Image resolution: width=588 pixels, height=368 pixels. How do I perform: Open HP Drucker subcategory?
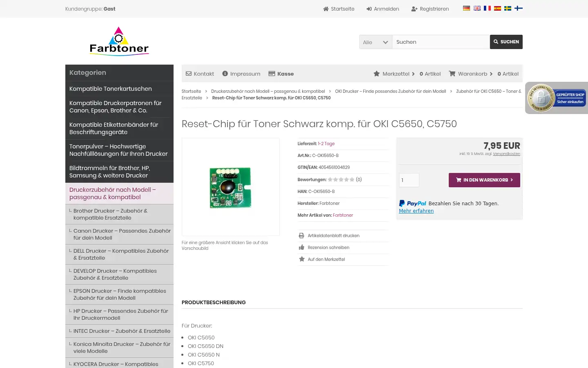pos(119,314)
